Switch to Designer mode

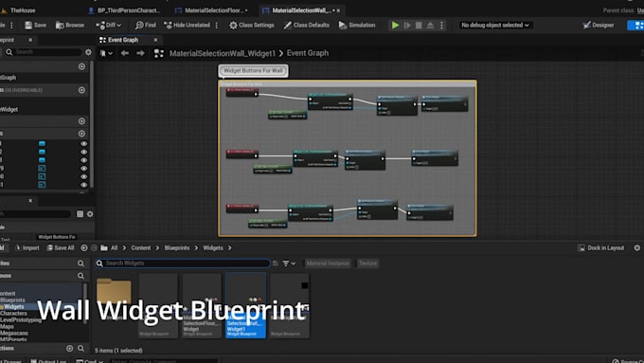tap(598, 25)
